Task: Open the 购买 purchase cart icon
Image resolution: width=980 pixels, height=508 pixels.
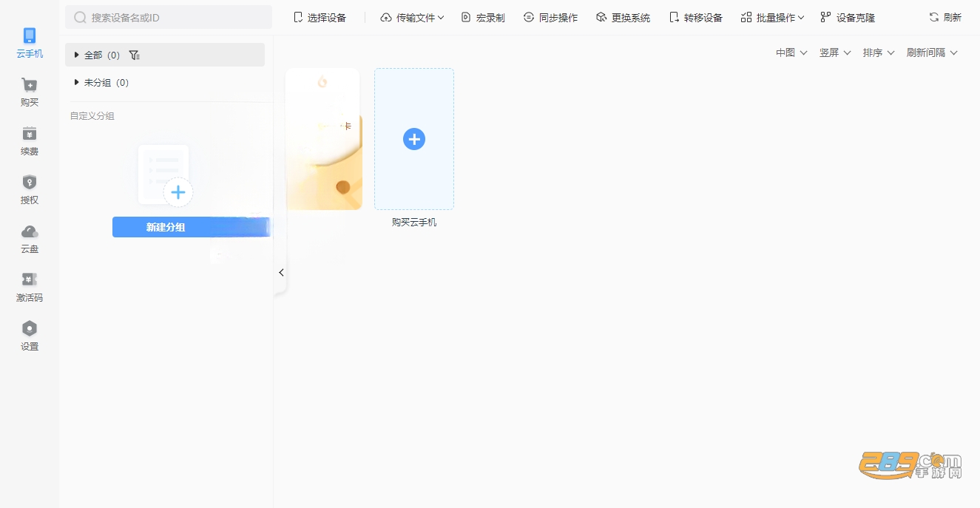Action: [x=30, y=85]
